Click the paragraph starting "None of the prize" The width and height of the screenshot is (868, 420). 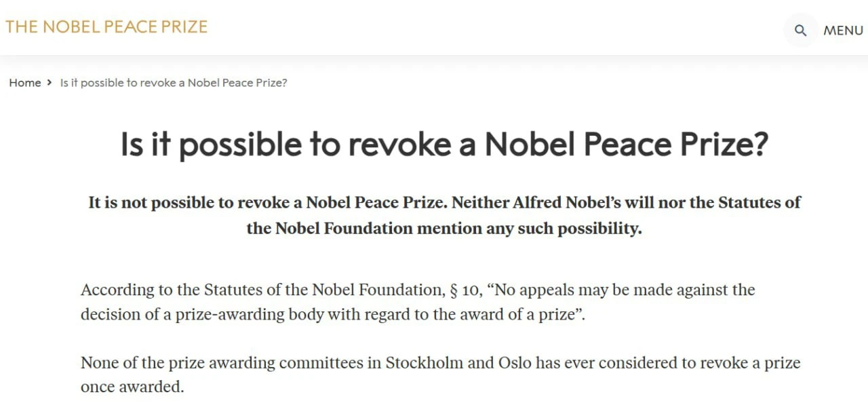pos(440,375)
